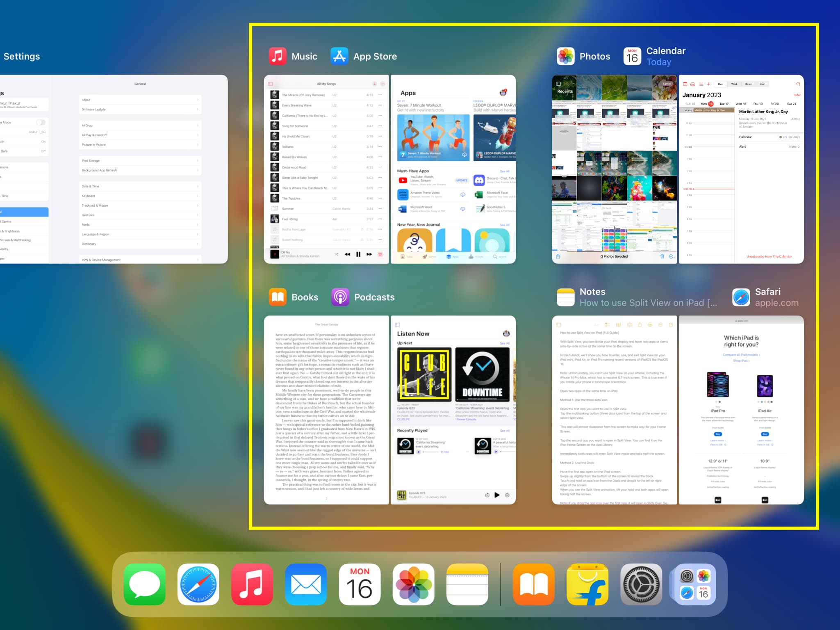The image size is (840, 630).
Task: Open Books app in the dock
Action: click(534, 584)
